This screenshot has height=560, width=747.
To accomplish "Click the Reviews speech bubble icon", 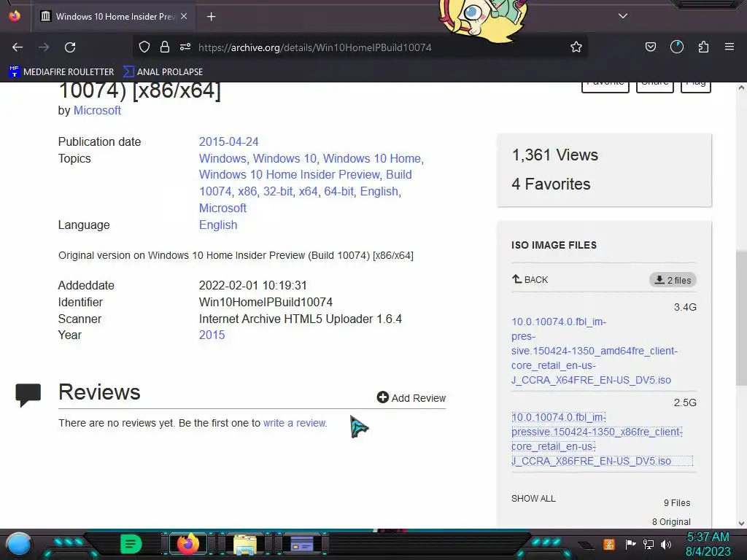I will [x=28, y=394].
